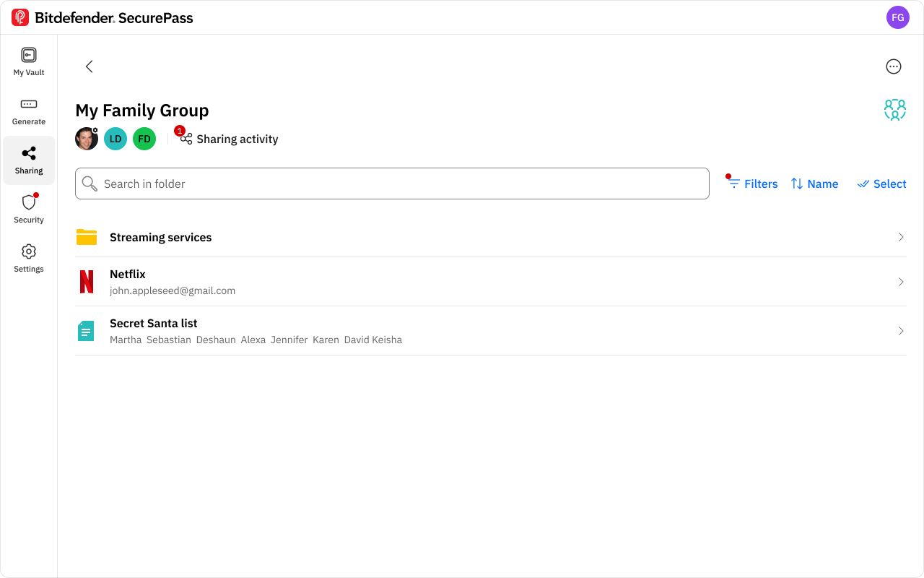Expand the Streaming services folder chevron
This screenshot has width=924, height=578.
[901, 237]
